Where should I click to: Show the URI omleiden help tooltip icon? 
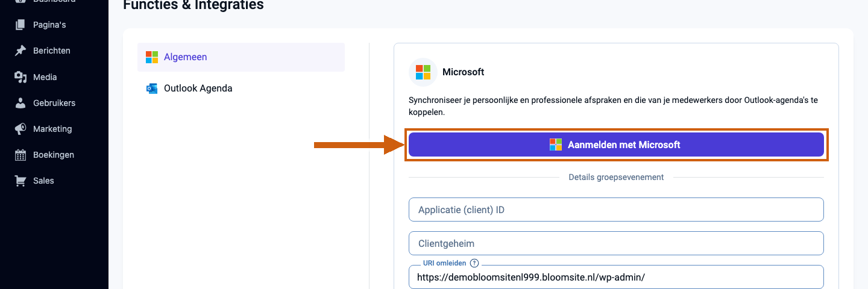474,263
